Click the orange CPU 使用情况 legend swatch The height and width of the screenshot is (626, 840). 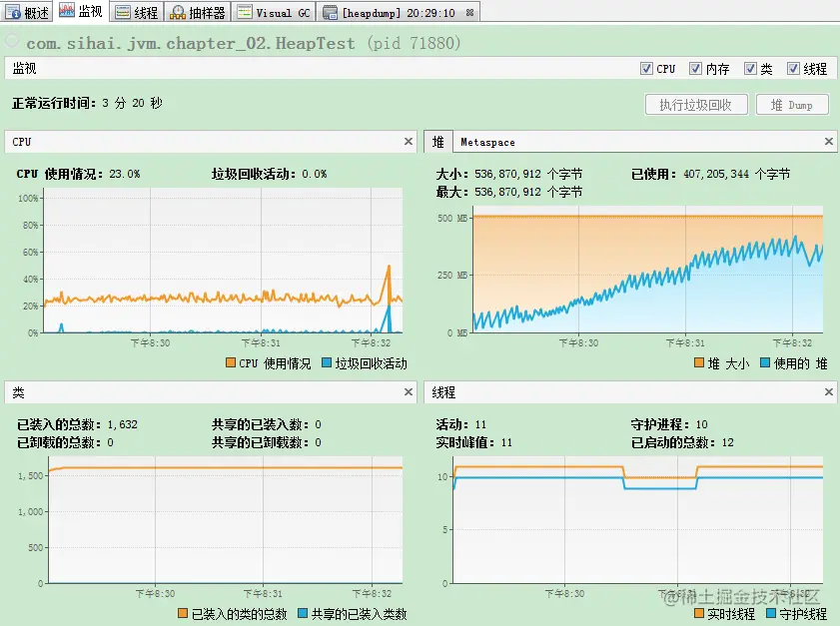tap(231, 362)
